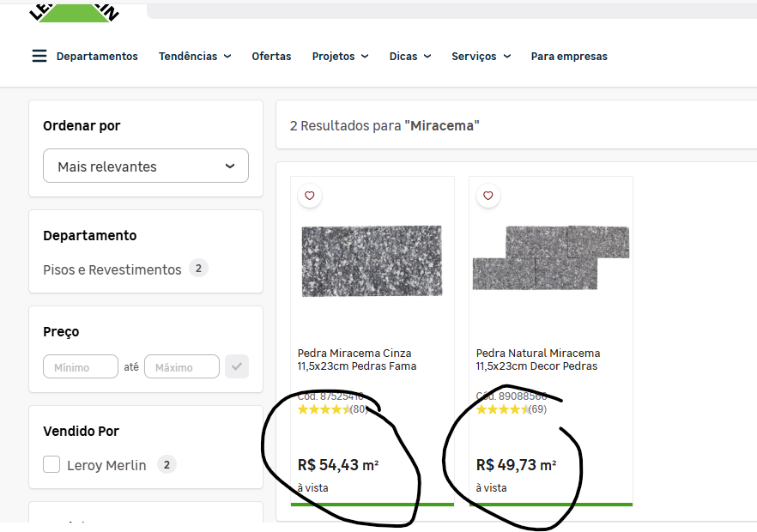The image size is (757, 532).
Task: Toggle the Leroy Merlin seller checkbox
Action: click(x=52, y=465)
